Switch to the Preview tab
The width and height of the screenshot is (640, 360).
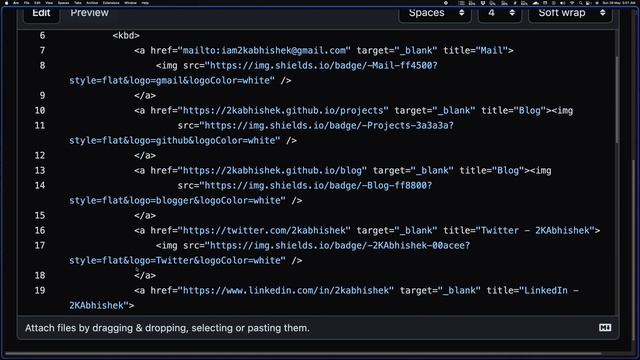point(89,13)
